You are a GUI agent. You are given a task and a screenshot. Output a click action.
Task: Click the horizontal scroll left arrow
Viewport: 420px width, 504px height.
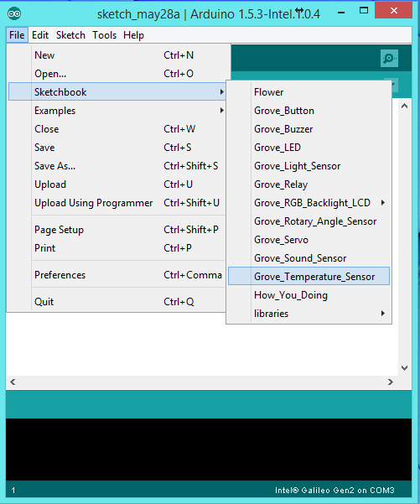click(x=13, y=382)
